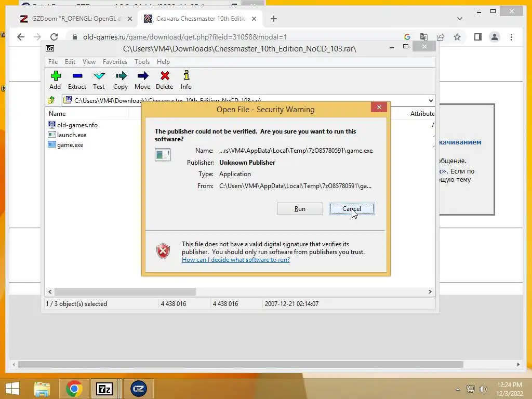Reload the Chrome page

54,37
